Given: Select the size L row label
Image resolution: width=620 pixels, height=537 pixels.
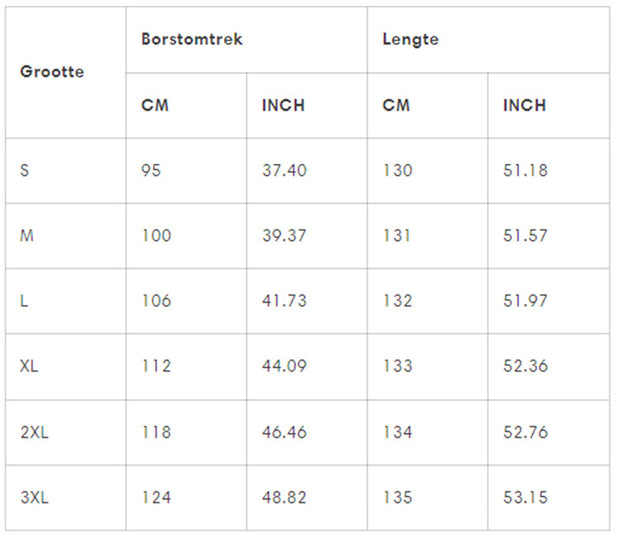Looking at the screenshot, I should (x=24, y=301).
